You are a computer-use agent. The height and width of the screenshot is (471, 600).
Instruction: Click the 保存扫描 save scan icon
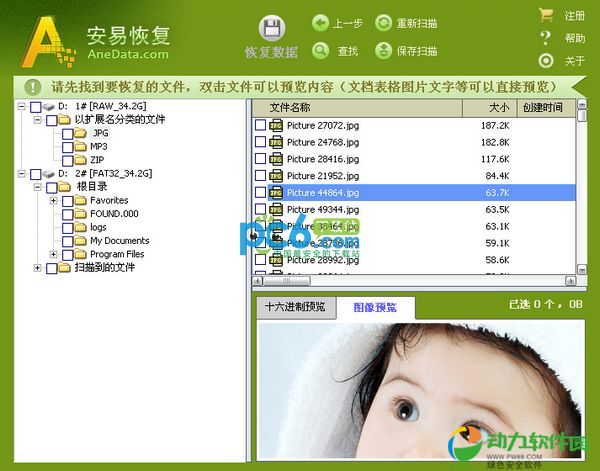click(384, 50)
